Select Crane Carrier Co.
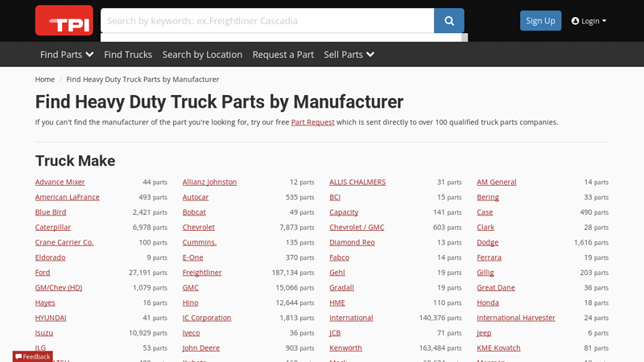 64,242
